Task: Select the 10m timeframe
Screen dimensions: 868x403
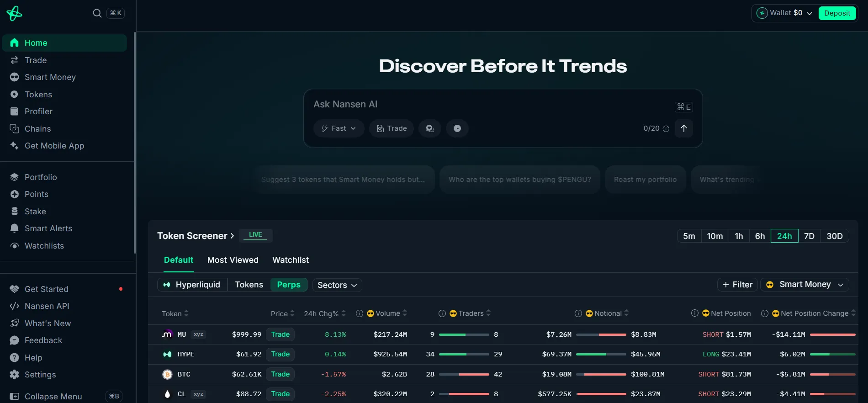Action: (715, 236)
